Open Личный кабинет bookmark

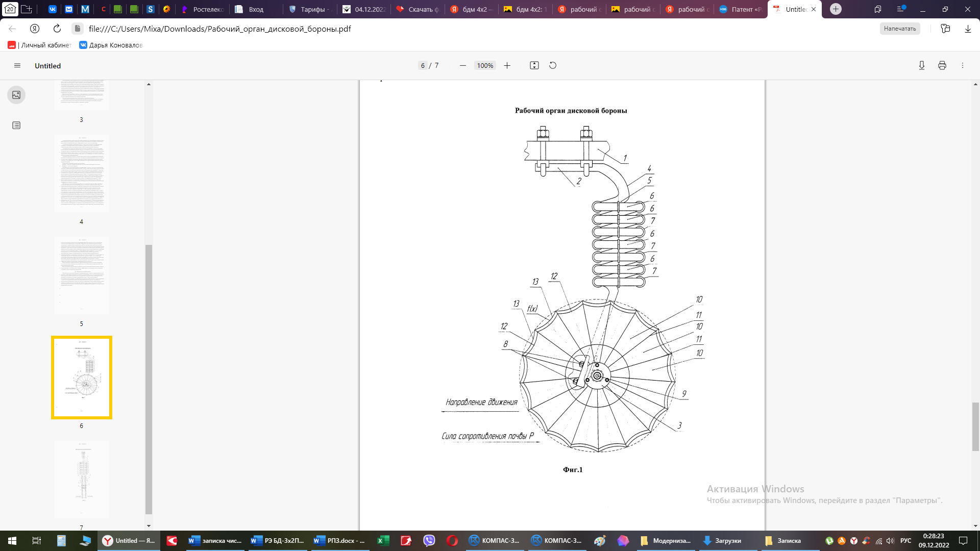pos(40,45)
